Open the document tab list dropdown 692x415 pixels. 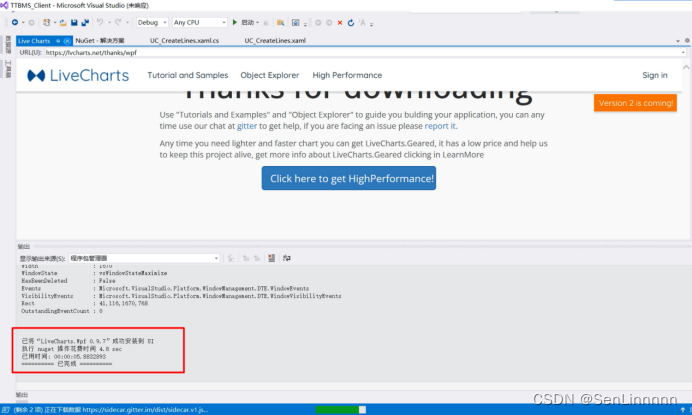tap(678, 41)
